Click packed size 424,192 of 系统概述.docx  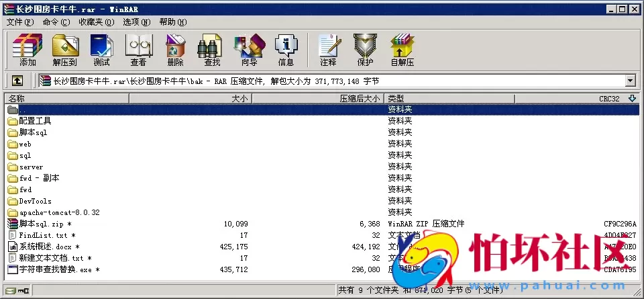[x=366, y=247]
